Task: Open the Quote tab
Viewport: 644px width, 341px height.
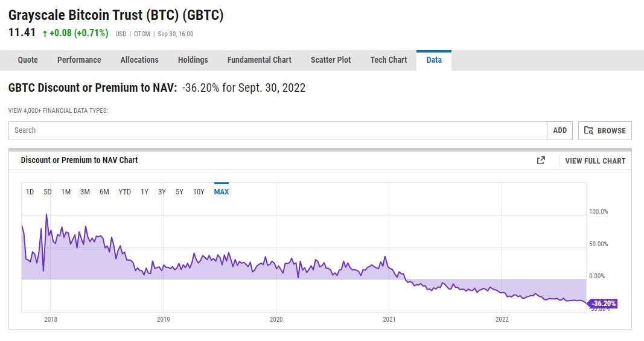Action: point(28,60)
